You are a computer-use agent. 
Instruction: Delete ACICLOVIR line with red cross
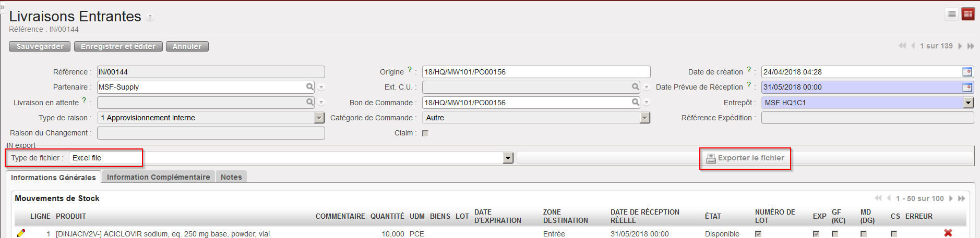tap(948, 233)
